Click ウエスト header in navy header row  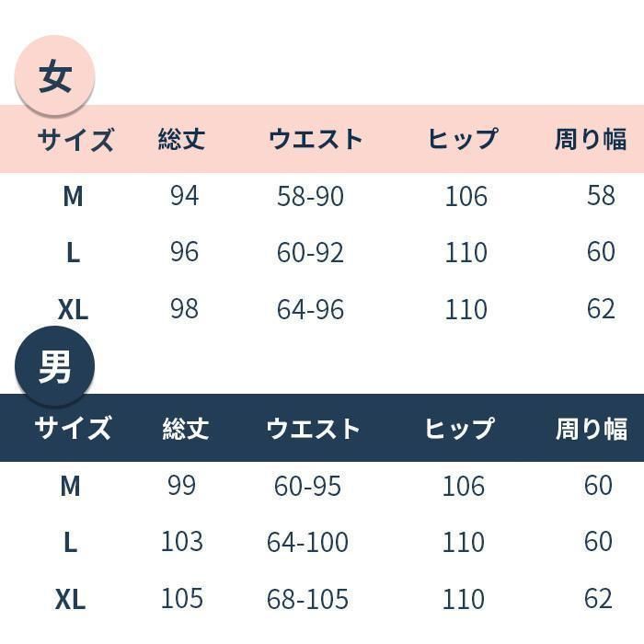tap(313, 429)
